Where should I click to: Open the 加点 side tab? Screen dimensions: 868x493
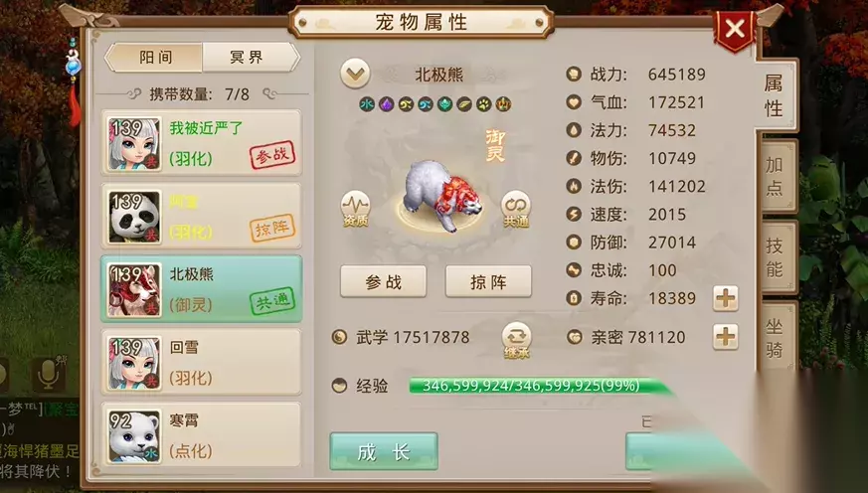tap(775, 175)
